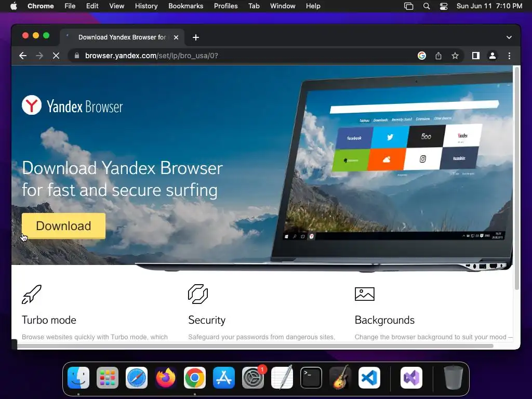
Task: Launch Firefox from the Dock
Action: coord(166,378)
